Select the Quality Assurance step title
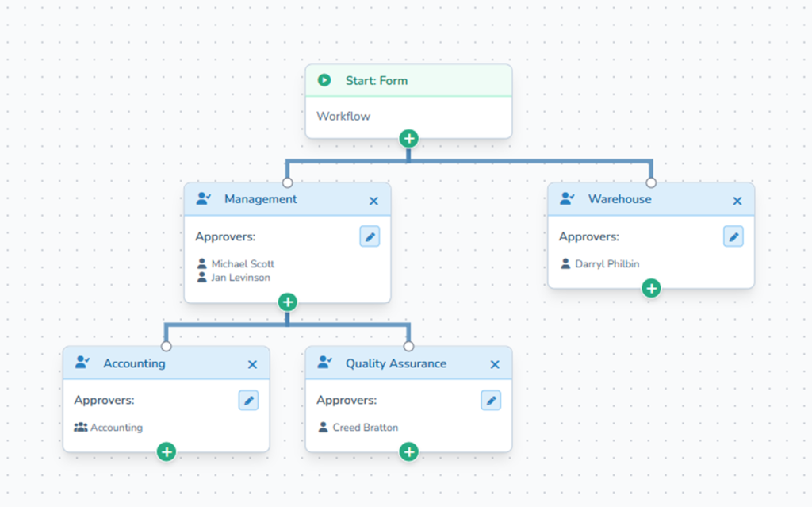 click(396, 363)
